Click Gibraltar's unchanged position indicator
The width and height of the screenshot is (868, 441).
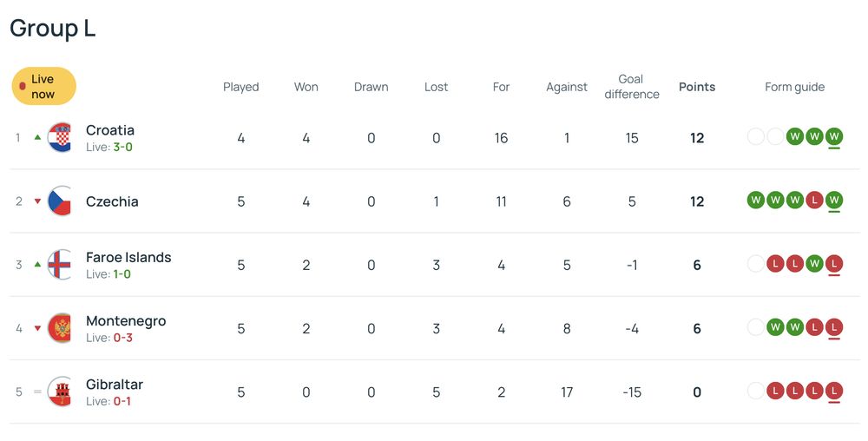coord(37,392)
